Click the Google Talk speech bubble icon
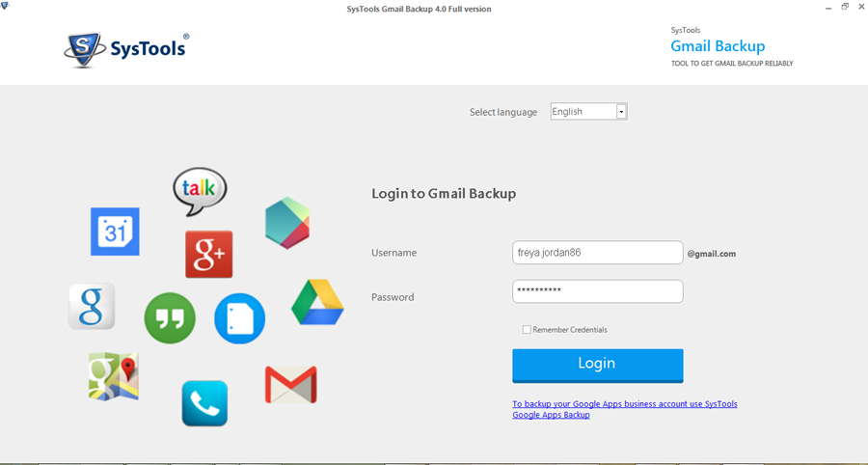 [200, 192]
